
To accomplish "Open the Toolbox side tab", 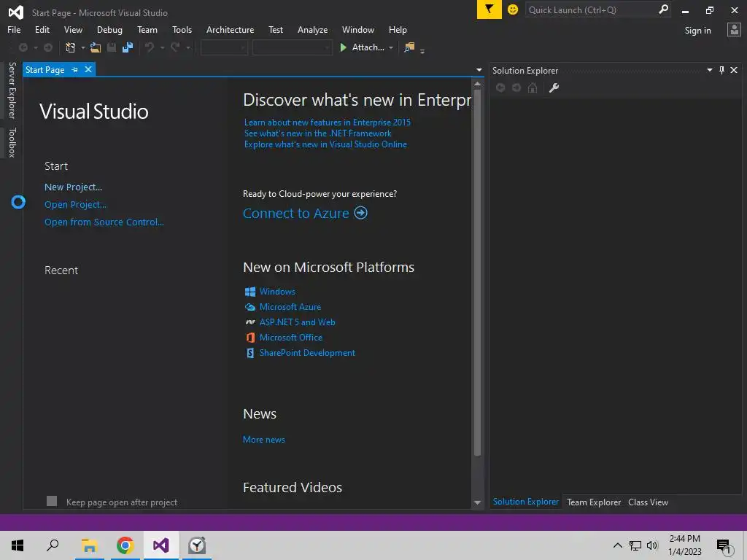I will click(x=12, y=142).
